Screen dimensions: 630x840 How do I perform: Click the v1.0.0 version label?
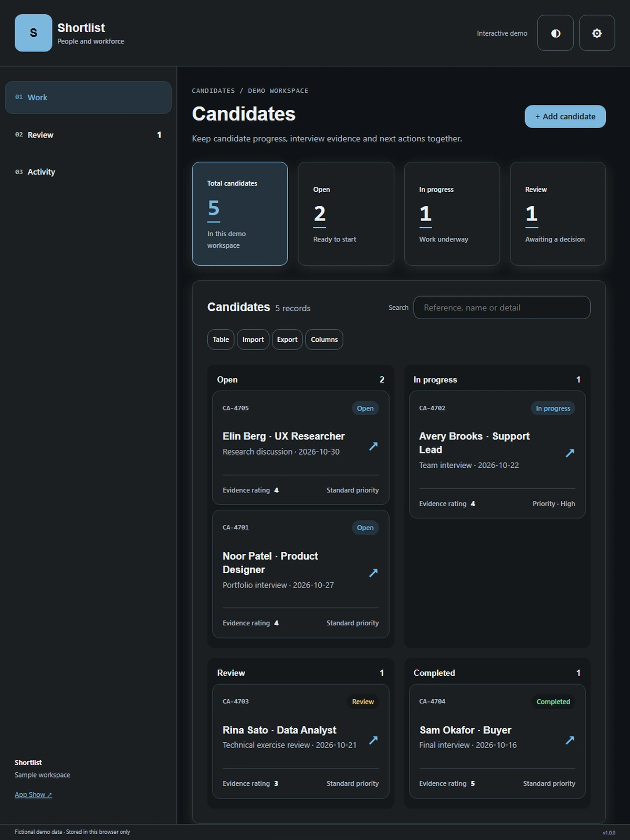[609, 833]
